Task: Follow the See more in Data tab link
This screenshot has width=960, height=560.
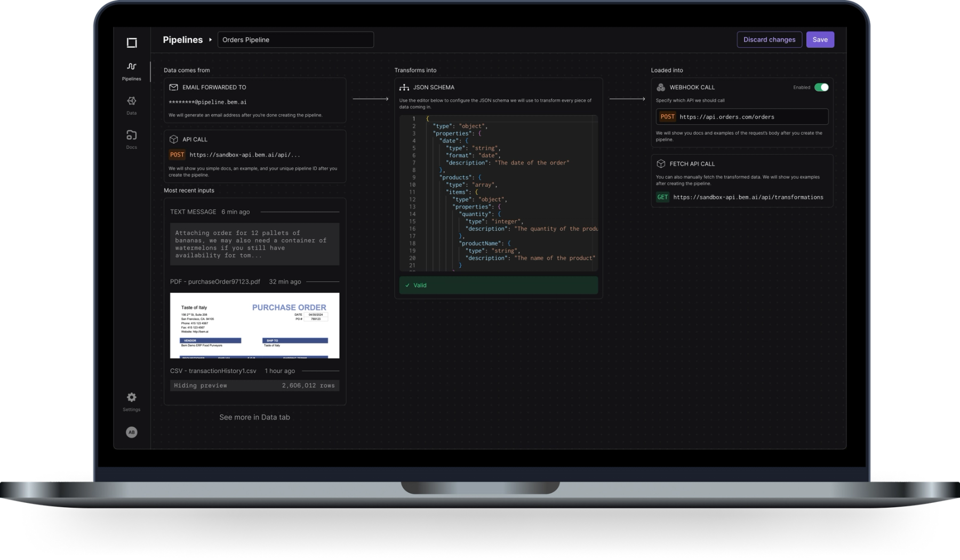Action: tap(254, 417)
